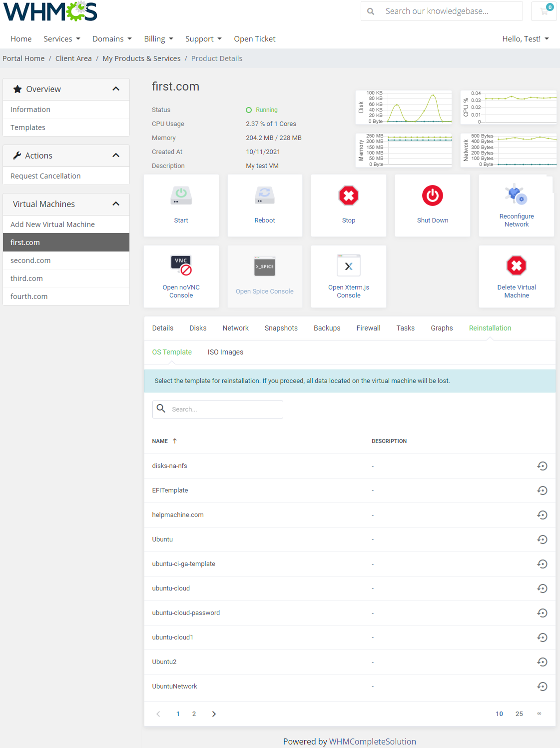Switch to the Details tab
Image resolution: width=560 pixels, height=748 pixels.
coord(163,328)
